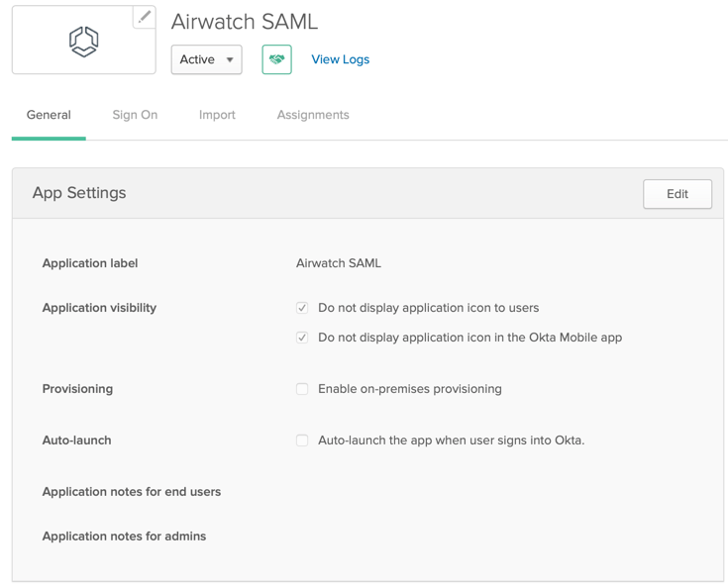Click the 'Application notes for admins' label

point(124,537)
